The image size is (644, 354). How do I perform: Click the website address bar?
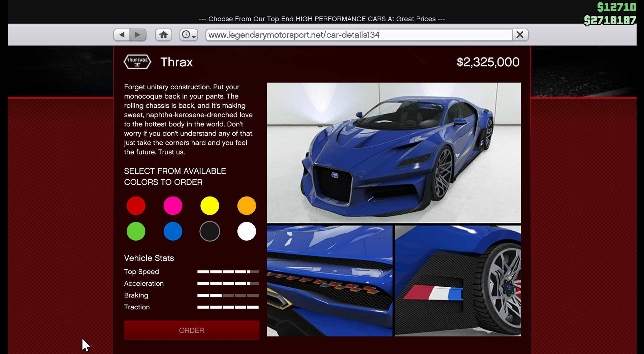(x=359, y=35)
